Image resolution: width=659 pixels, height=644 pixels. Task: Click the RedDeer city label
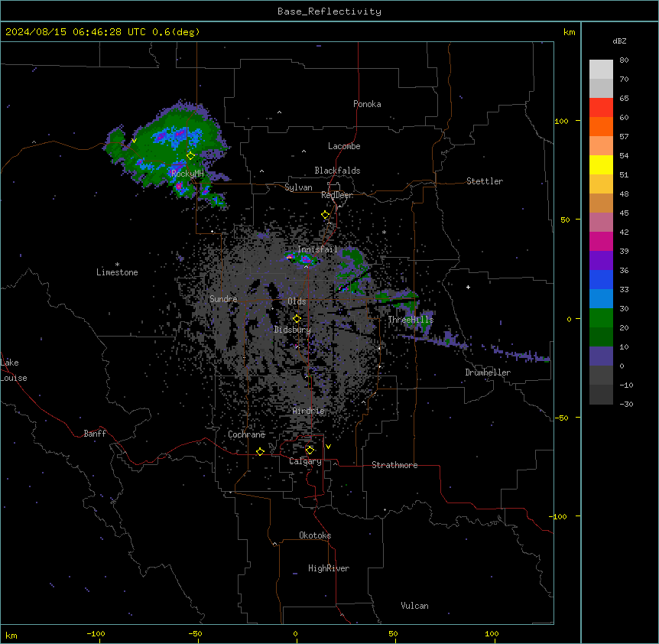337,195
